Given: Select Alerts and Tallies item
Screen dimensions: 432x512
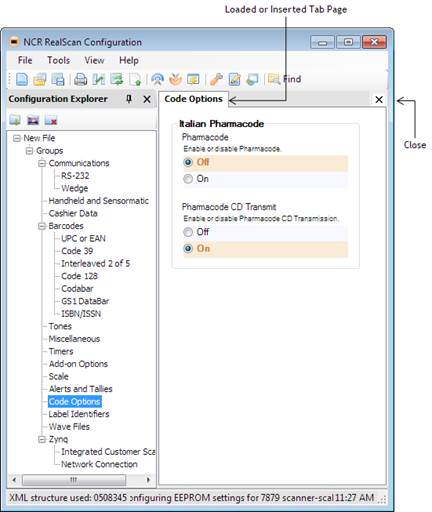Looking at the screenshot, I should 80,389.
